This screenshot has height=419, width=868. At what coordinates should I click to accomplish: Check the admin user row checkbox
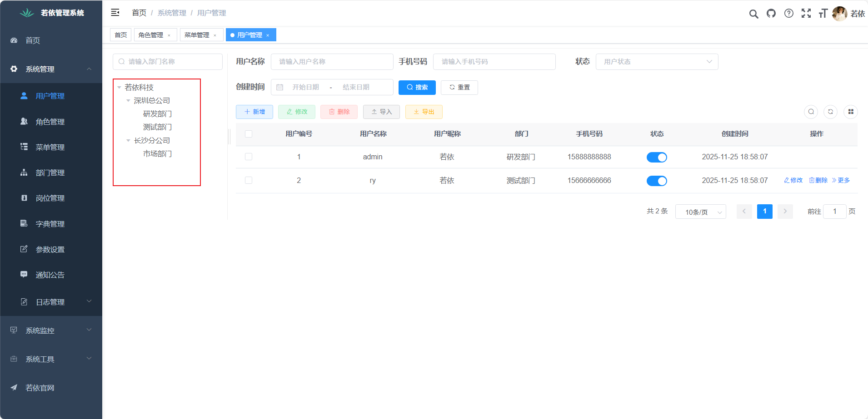[249, 157]
